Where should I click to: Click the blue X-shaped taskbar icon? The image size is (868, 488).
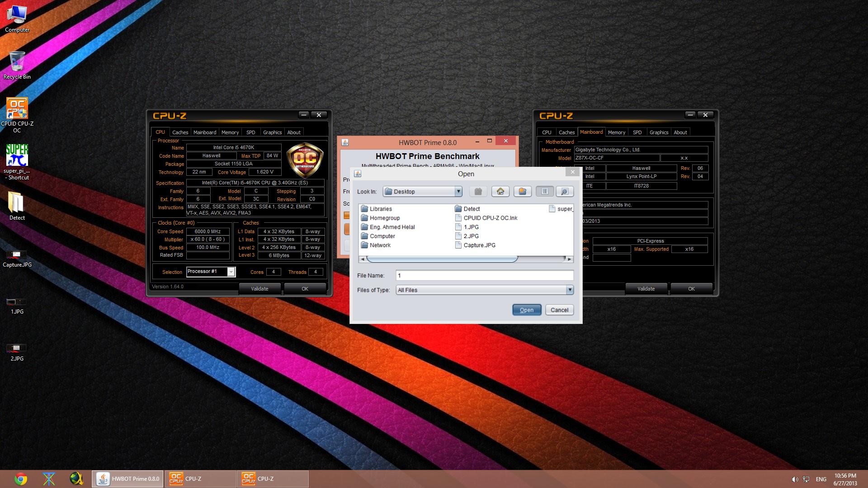(x=49, y=479)
